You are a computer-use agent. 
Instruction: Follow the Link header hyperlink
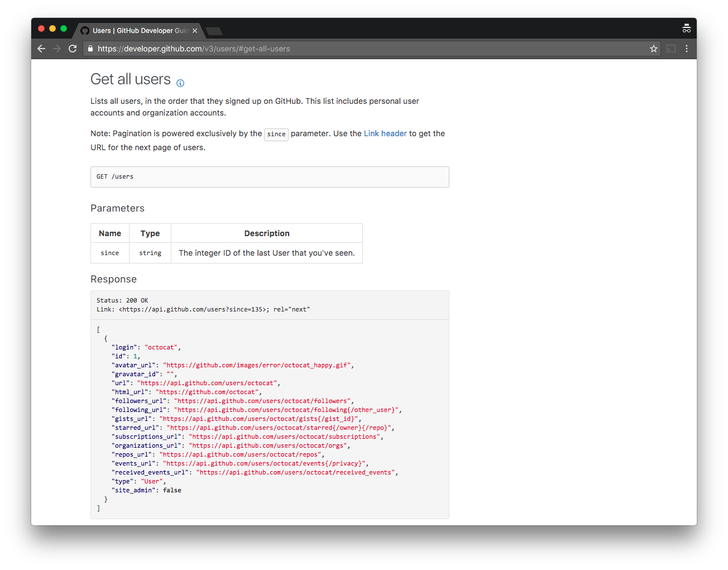pos(385,133)
